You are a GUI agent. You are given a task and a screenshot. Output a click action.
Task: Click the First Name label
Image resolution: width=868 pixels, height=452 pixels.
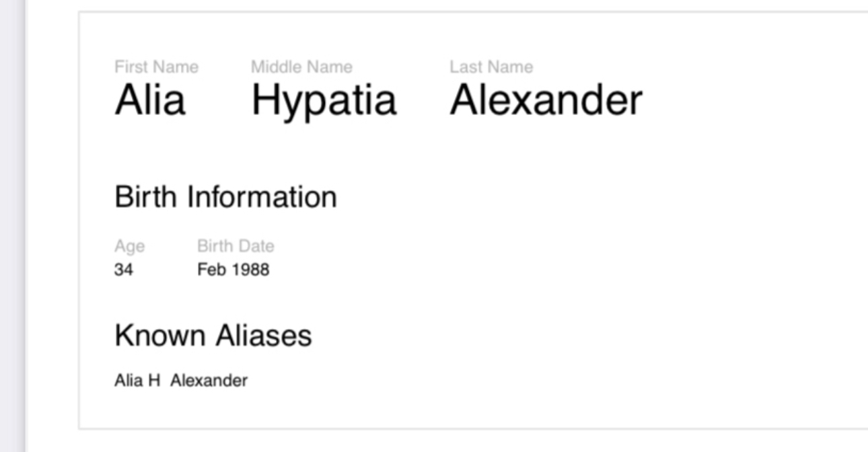pyautogui.click(x=156, y=67)
